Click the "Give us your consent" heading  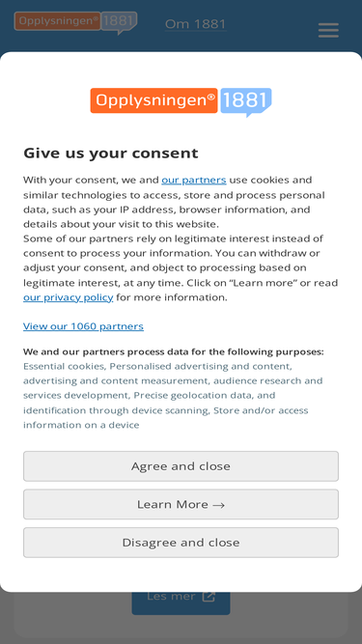[111, 154]
